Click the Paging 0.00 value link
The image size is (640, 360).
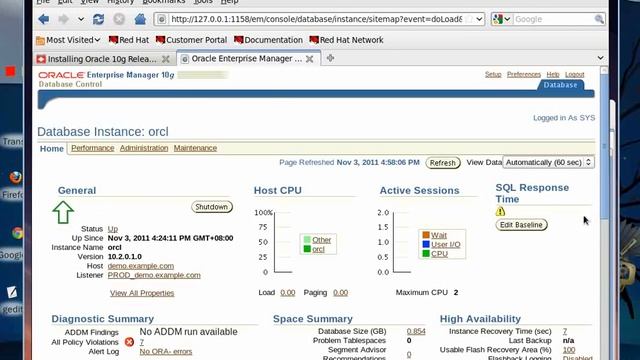tap(340, 293)
